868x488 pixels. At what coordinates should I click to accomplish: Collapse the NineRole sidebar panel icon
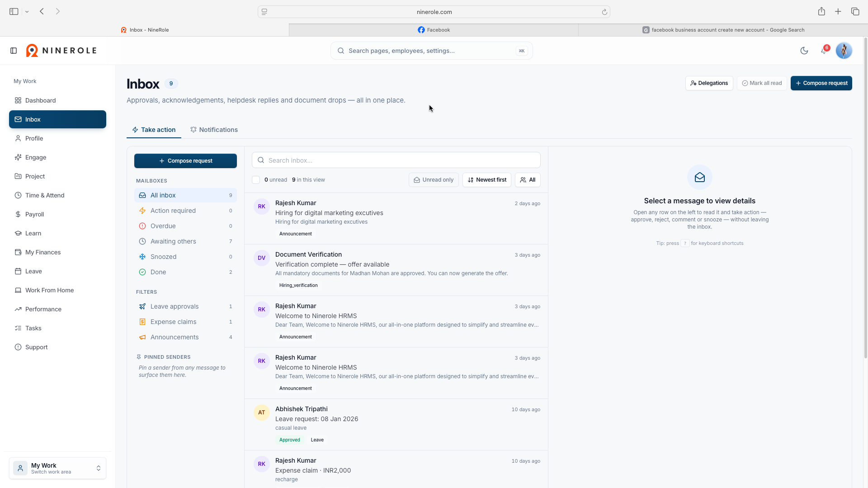click(14, 51)
